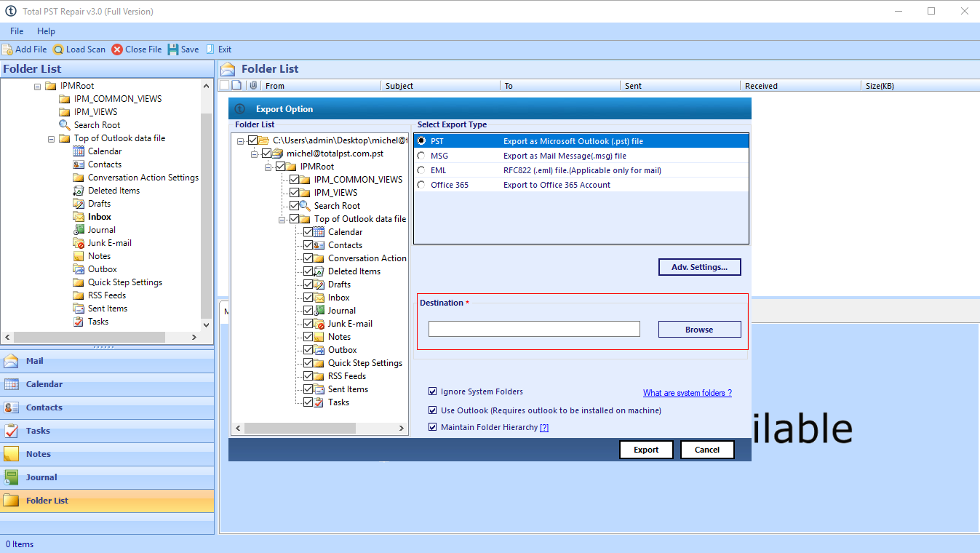Toggle Use Outlook checkbox

click(x=434, y=410)
